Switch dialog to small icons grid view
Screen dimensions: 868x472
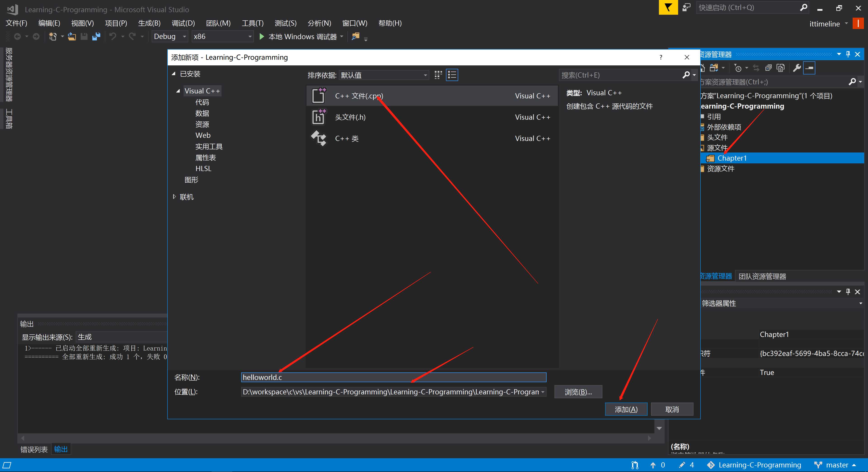[x=438, y=75]
